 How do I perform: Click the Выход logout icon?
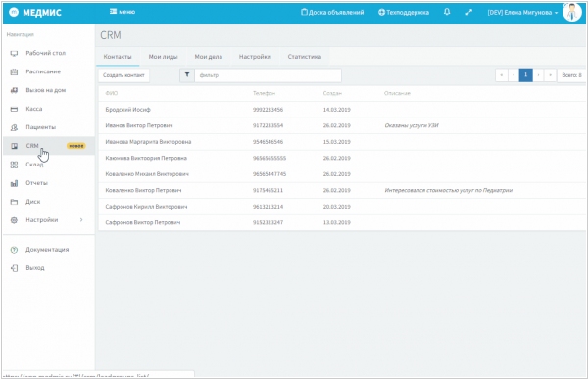(14, 268)
